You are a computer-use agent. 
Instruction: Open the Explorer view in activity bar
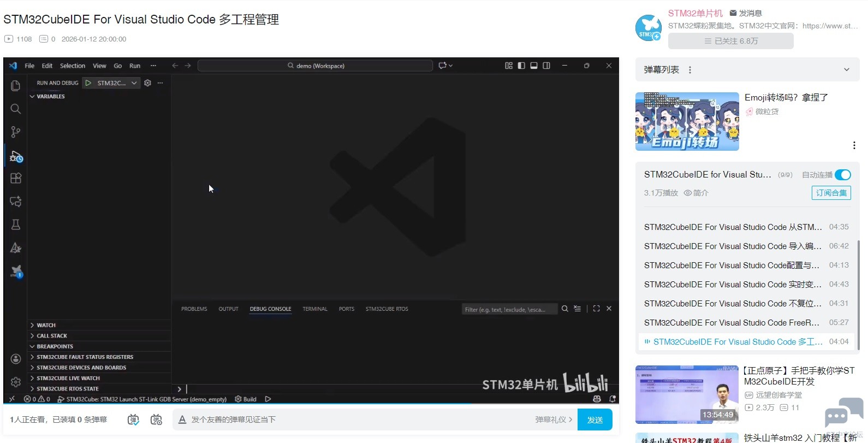click(16, 86)
